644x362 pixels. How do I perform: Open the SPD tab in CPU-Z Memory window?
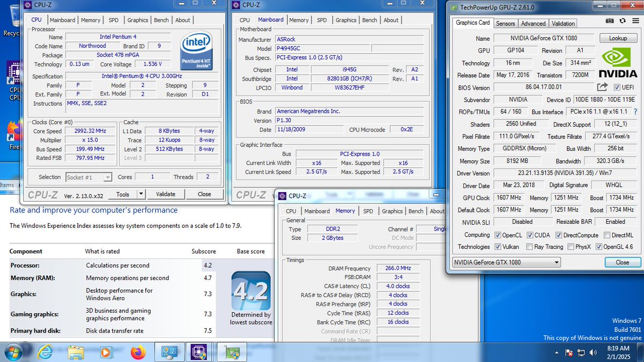(368, 211)
